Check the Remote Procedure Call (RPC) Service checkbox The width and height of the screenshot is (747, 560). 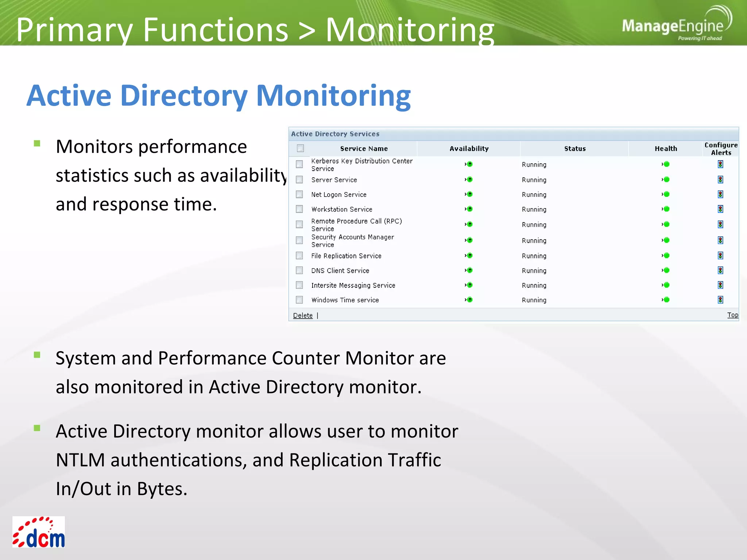tap(299, 224)
